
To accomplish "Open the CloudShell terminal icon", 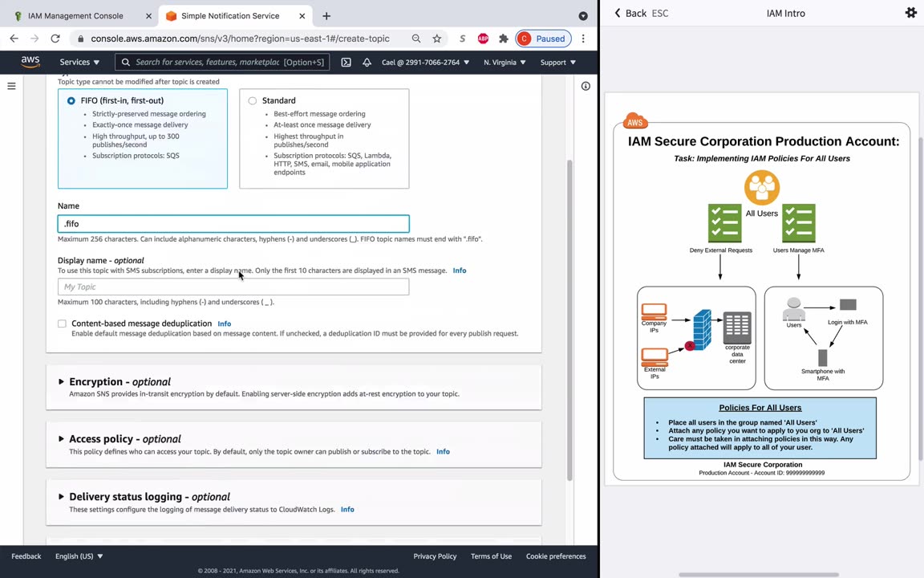I will coord(346,62).
